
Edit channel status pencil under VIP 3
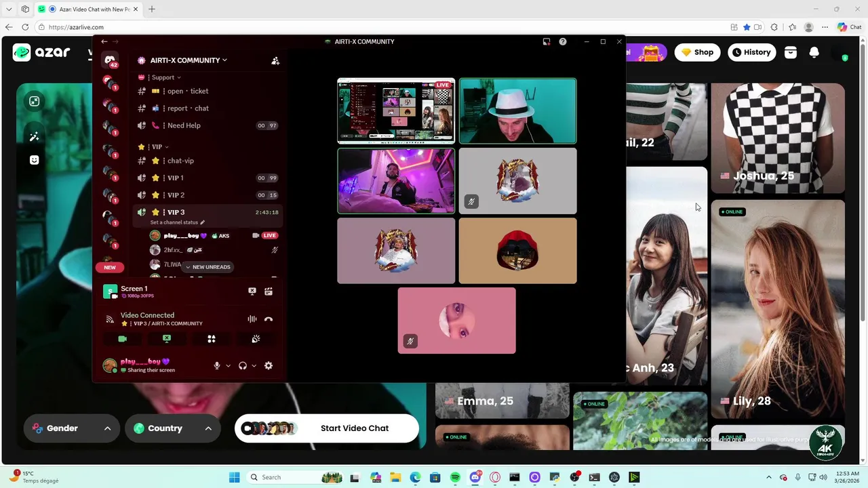coord(202,222)
